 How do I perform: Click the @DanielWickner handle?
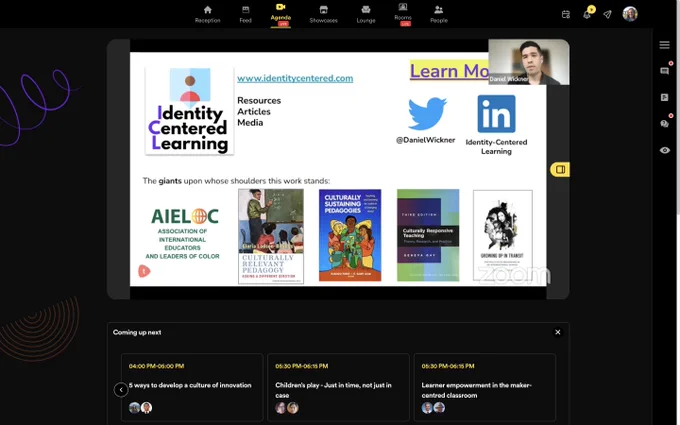[425, 140]
